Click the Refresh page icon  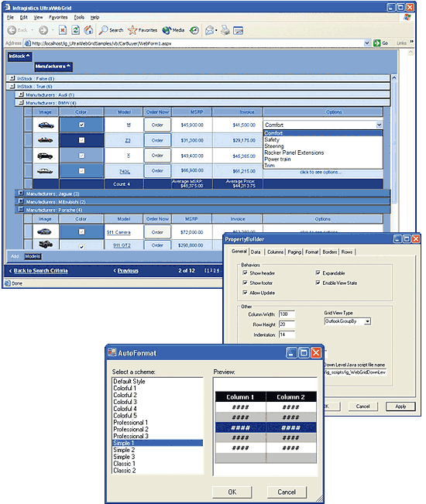click(x=76, y=30)
